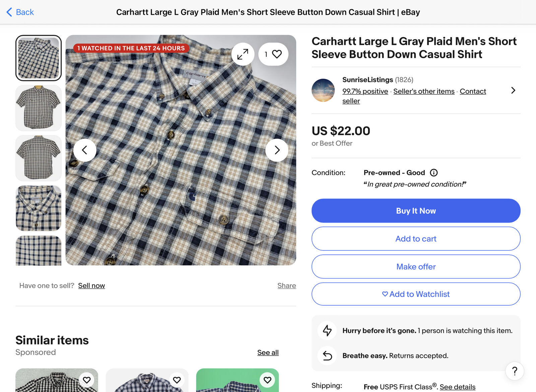Show the next product photo
This screenshot has height=392, width=536.
coord(277,150)
